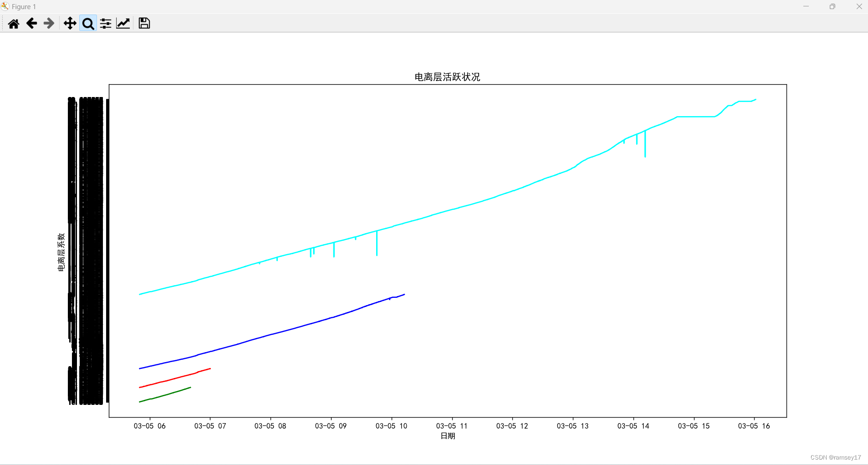
Task: Toggle the zoom to rectangle tool
Action: click(88, 23)
